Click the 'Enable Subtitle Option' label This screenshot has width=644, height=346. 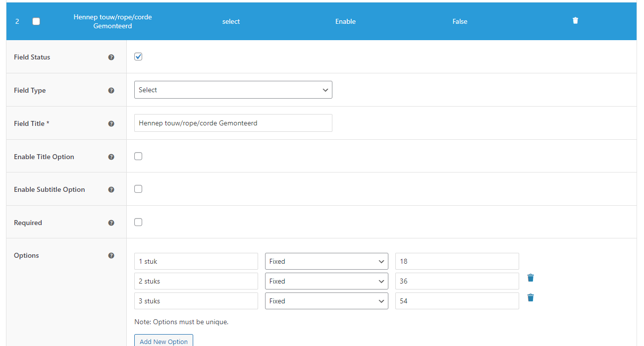(x=50, y=189)
